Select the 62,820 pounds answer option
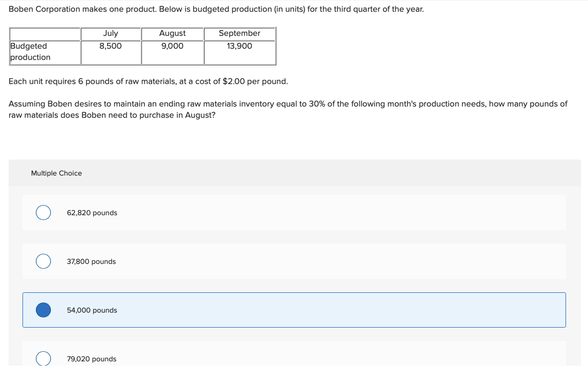 [x=43, y=213]
